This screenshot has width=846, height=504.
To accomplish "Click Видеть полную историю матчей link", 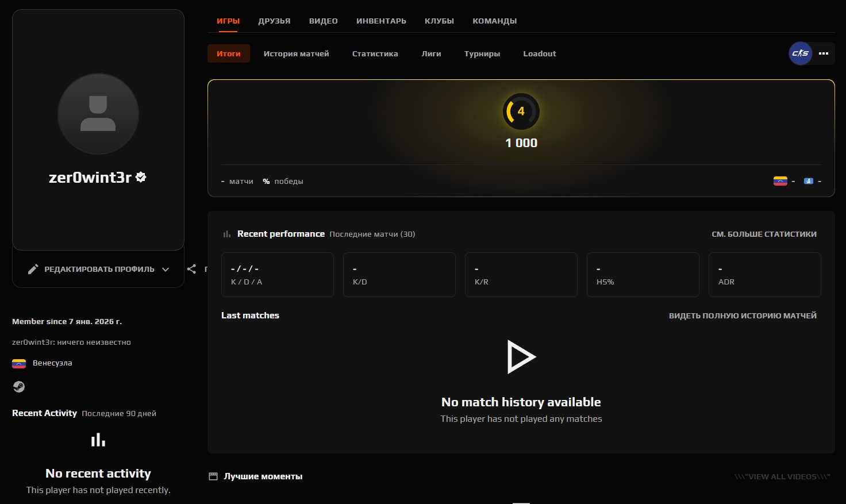I will tap(743, 316).
